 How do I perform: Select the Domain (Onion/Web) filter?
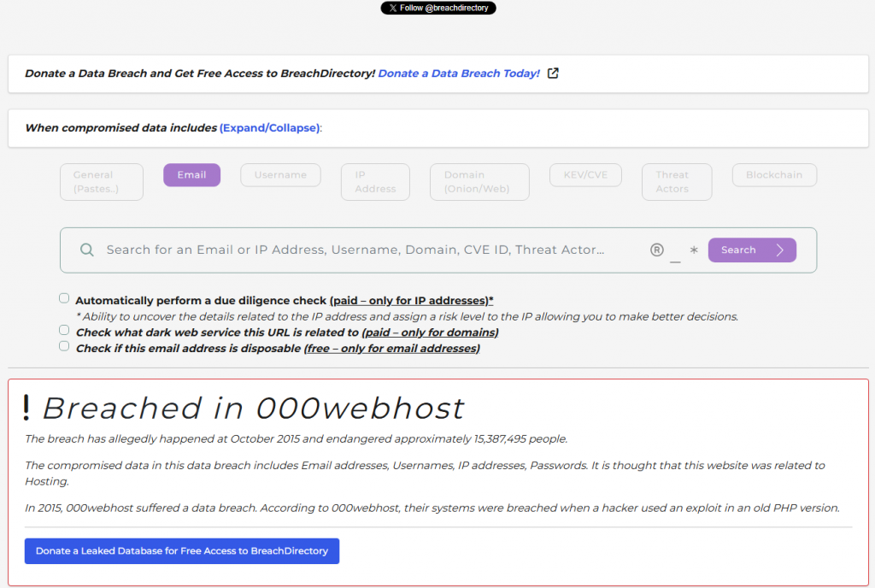[479, 182]
